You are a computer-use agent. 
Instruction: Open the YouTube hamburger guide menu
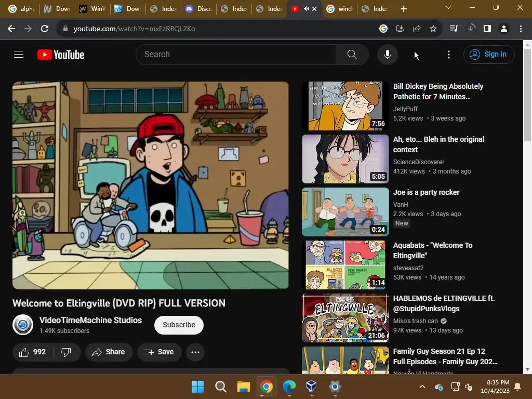point(19,54)
